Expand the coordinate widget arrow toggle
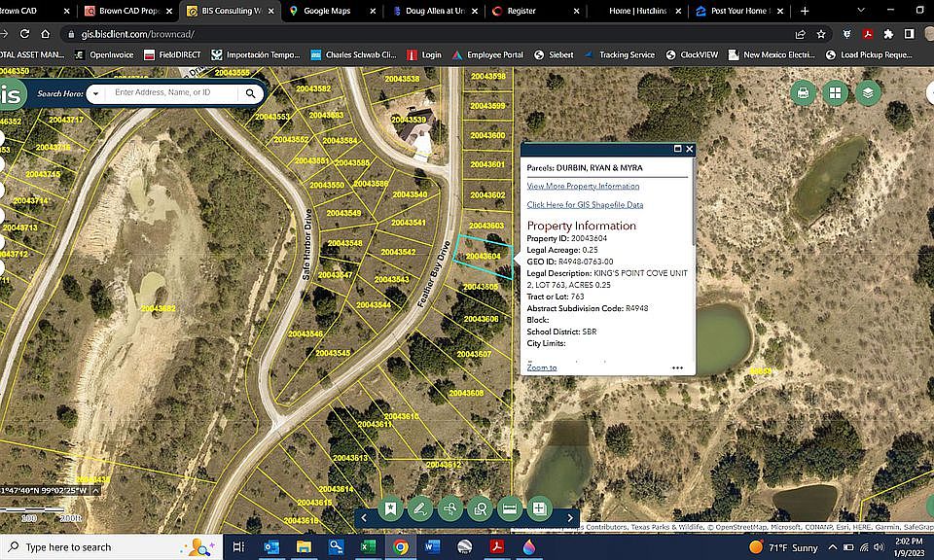Viewport: 934px width, 560px height. pyautogui.click(x=95, y=491)
